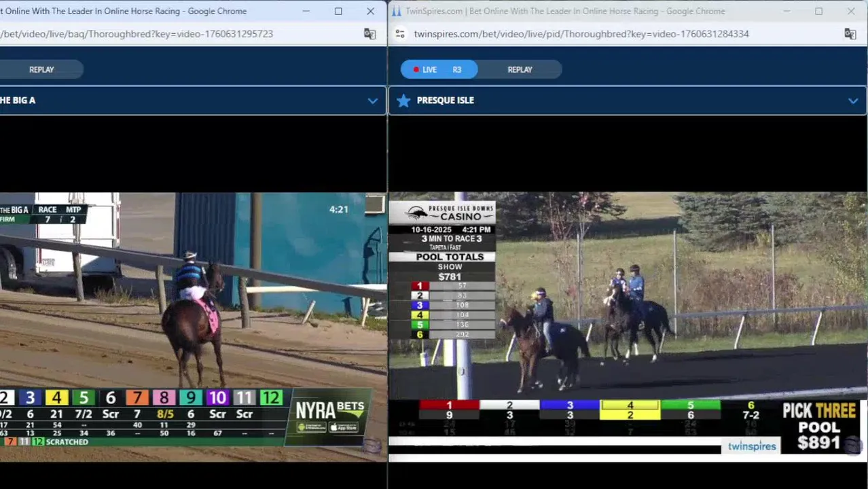Click the Presque Isle Downs video feed

(628, 327)
